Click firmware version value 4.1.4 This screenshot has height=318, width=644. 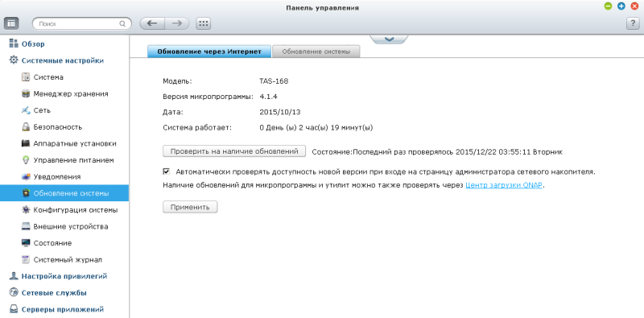point(269,97)
